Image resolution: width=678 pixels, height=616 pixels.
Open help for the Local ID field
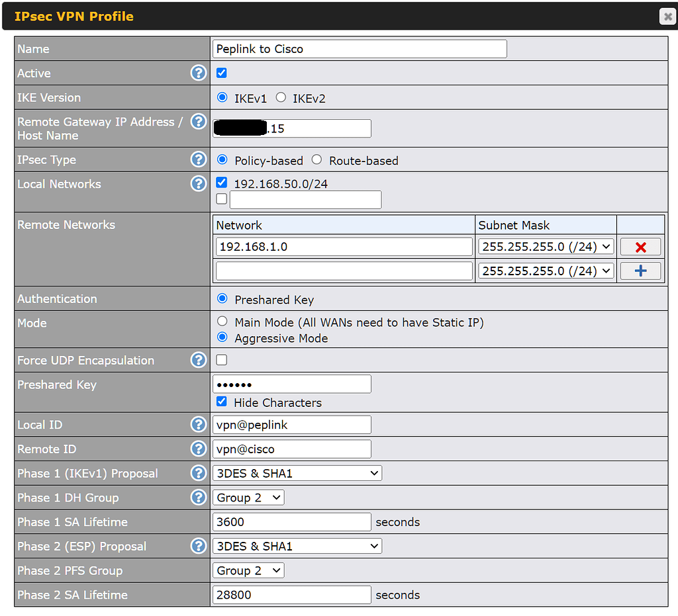(199, 424)
